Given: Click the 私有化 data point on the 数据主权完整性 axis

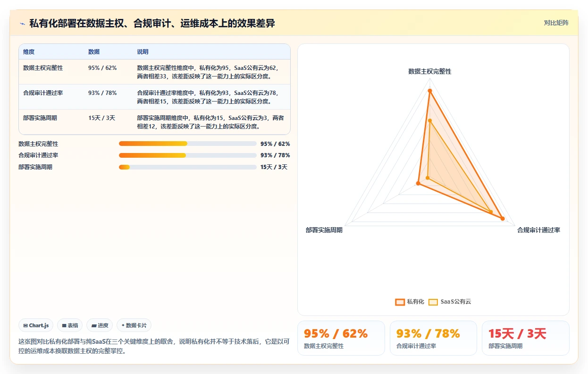Looking at the screenshot, I should point(430,91).
